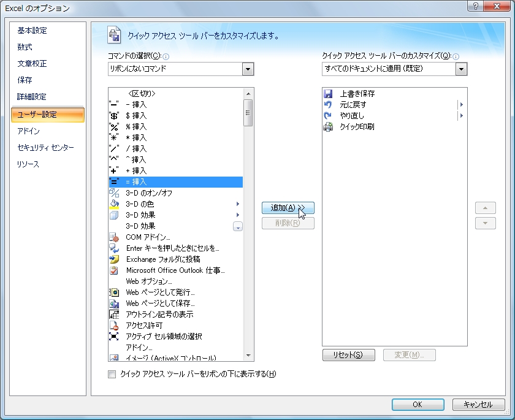
Task: Select the 元に戻す undo arrow icon
Action: tap(328, 104)
